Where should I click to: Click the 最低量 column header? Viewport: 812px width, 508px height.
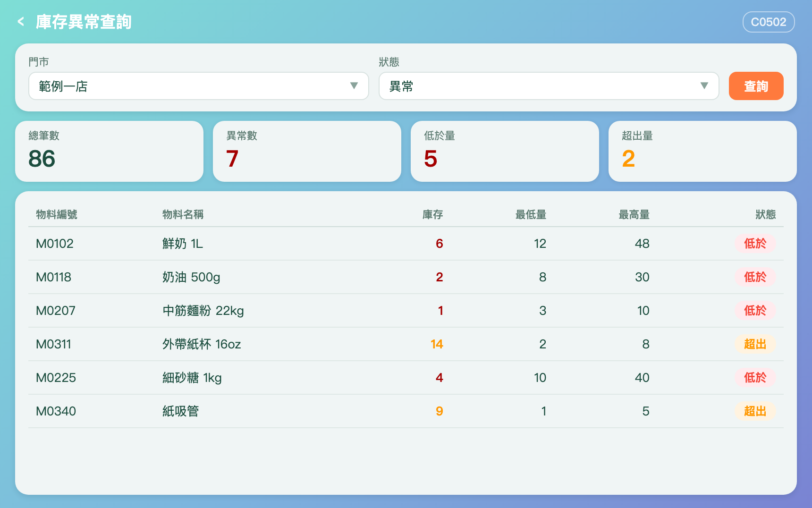click(531, 214)
